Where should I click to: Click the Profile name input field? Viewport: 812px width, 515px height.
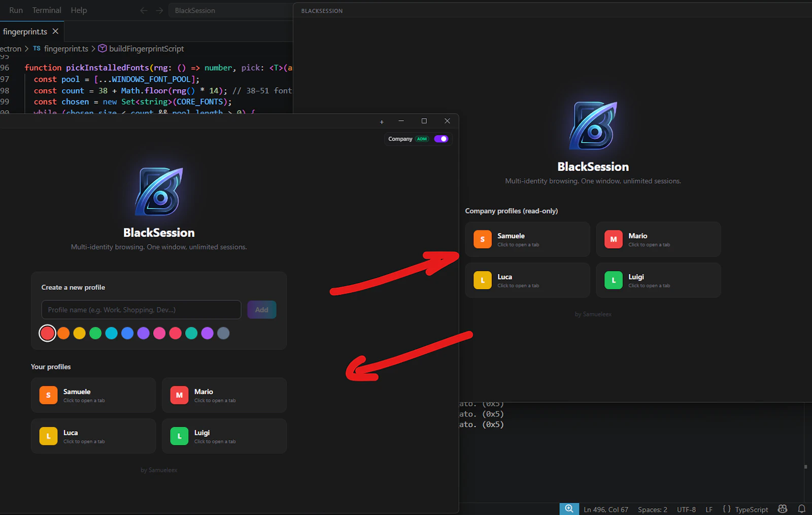point(141,310)
